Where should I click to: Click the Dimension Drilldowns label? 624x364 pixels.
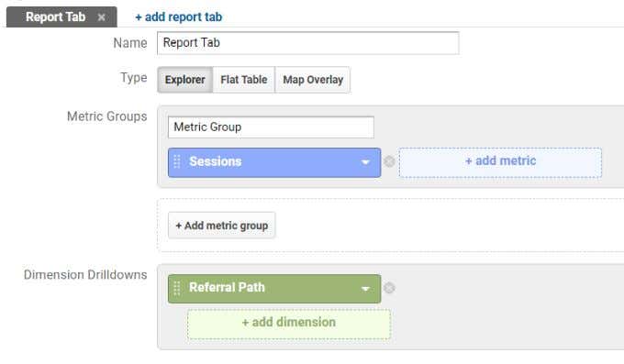(x=85, y=274)
